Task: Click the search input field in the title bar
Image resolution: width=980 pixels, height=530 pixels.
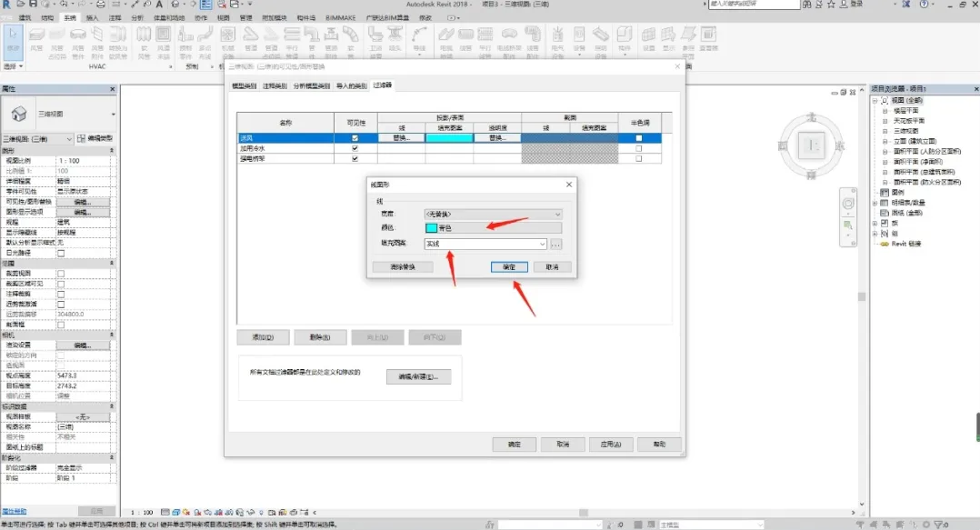Action: click(754, 5)
